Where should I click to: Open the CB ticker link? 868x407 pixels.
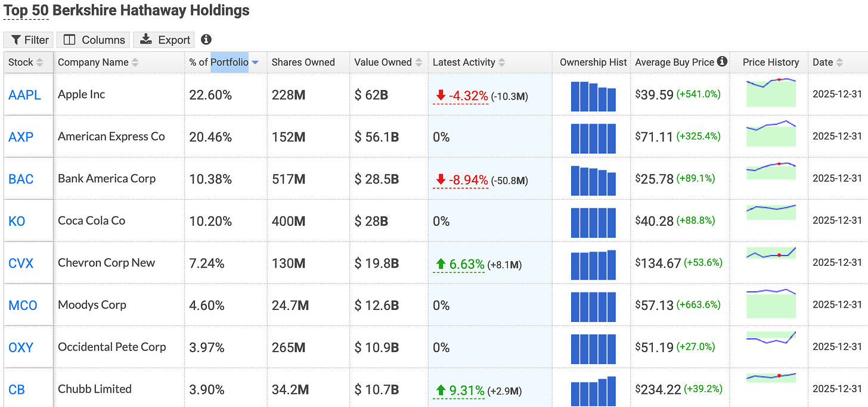pyautogui.click(x=17, y=390)
